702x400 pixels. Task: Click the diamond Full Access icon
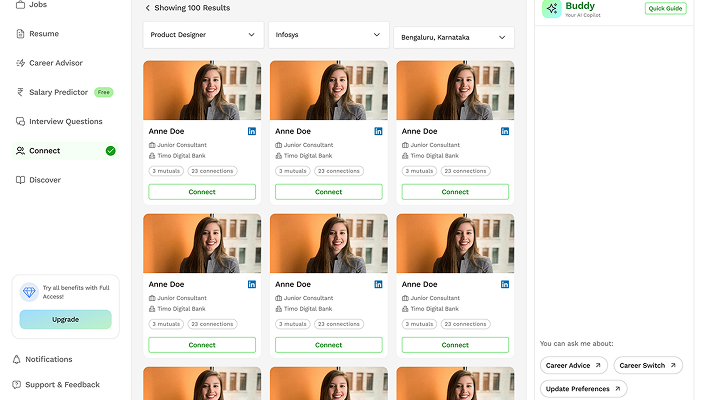pyautogui.click(x=29, y=292)
